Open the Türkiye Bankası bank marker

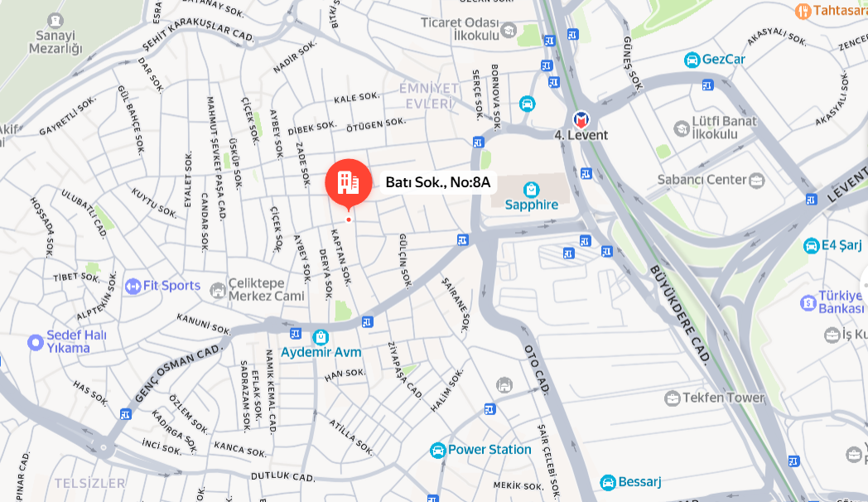point(808,302)
